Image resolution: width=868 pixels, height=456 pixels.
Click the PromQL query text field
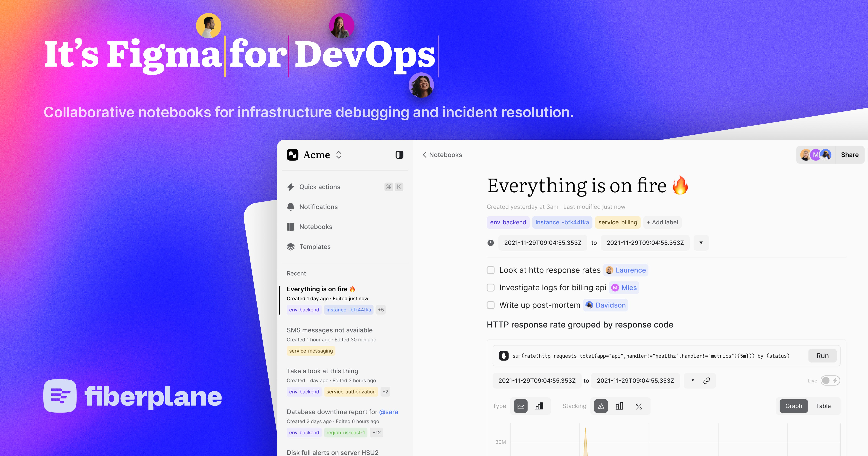651,356
